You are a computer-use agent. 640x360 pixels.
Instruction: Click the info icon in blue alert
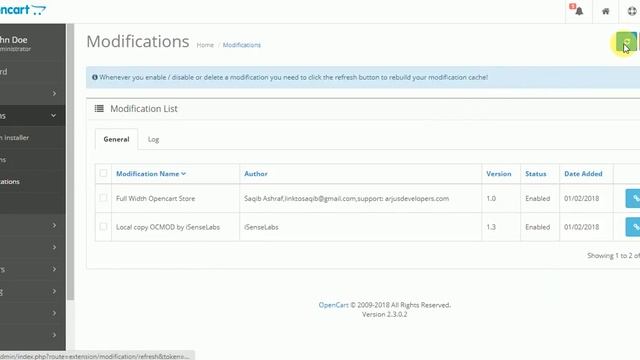point(95,77)
